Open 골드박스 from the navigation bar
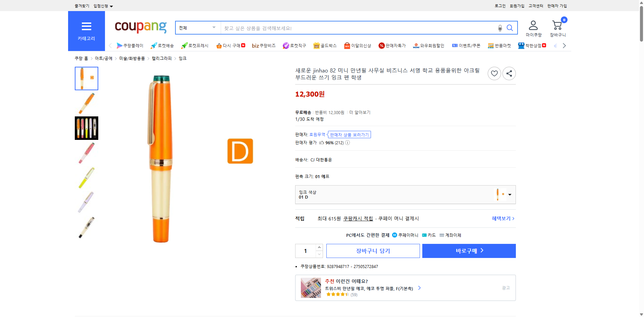The height and width of the screenshot is (317, 644). click(316, 45)
